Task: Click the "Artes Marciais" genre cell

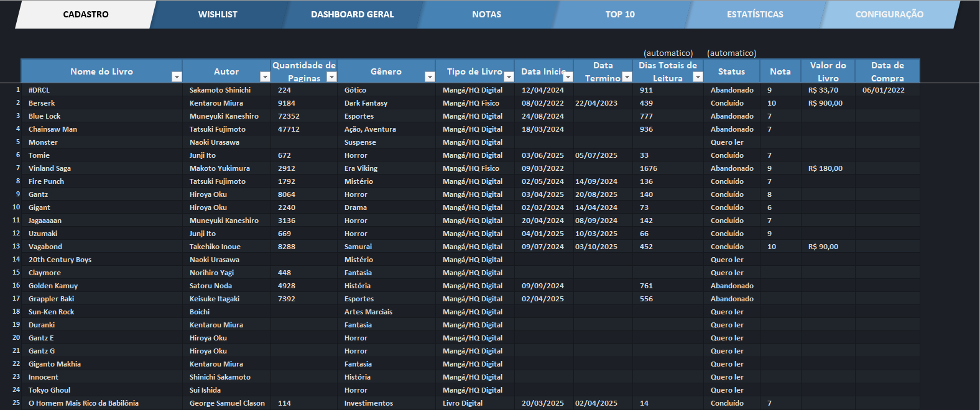Action: click(386, 312)
